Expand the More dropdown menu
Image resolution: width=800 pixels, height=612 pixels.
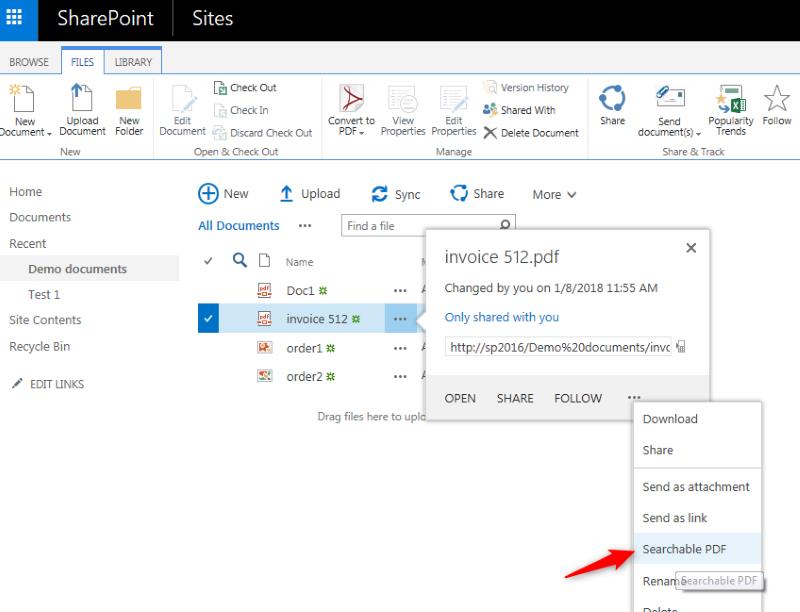554,194
